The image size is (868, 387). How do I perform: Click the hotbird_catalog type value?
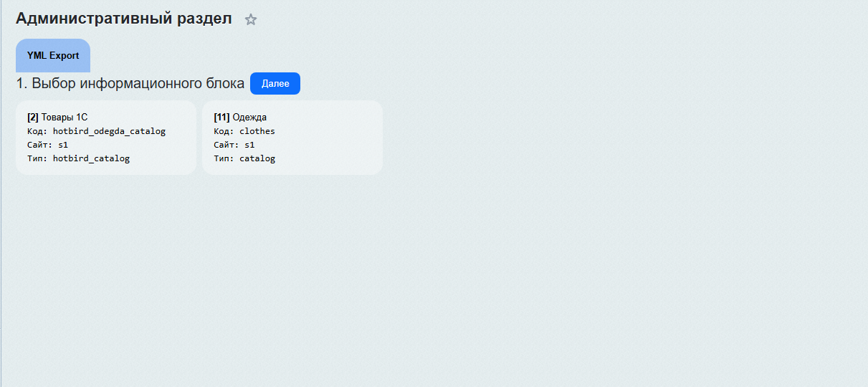click(91, 158)
